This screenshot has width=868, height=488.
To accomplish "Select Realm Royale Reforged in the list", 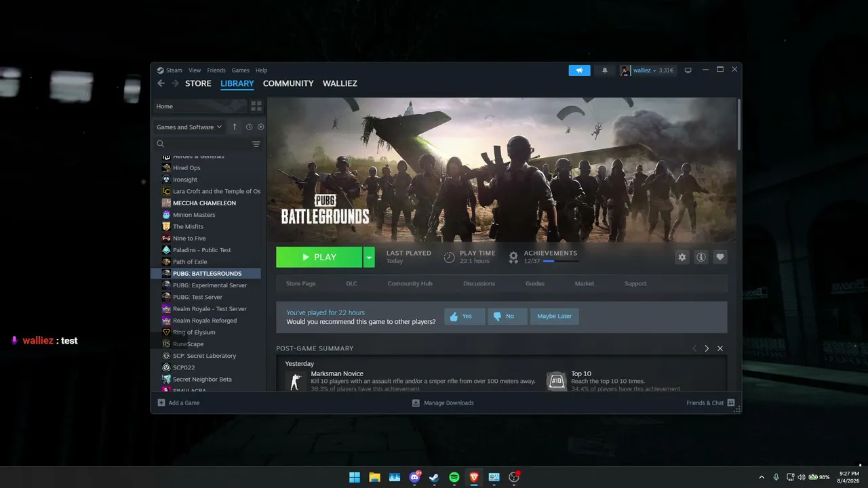I will point(206,321).
